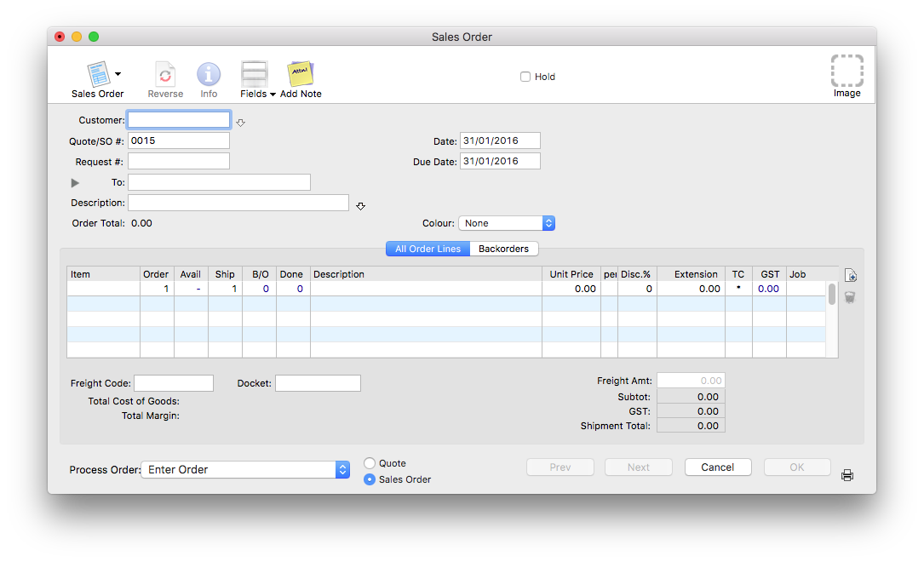Click inside the Customer input field
Image resolution: width=924 pixels, height=562 pixels.
pos(178,119)
